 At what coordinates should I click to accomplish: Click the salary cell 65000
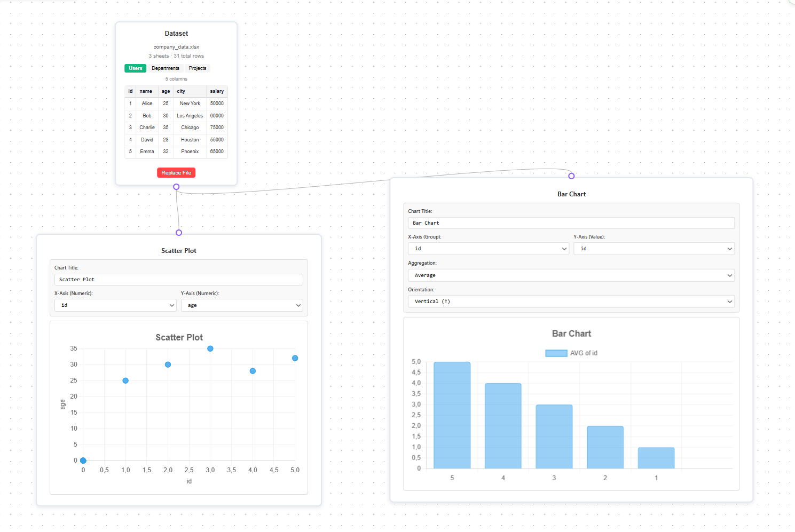(217, 152)
